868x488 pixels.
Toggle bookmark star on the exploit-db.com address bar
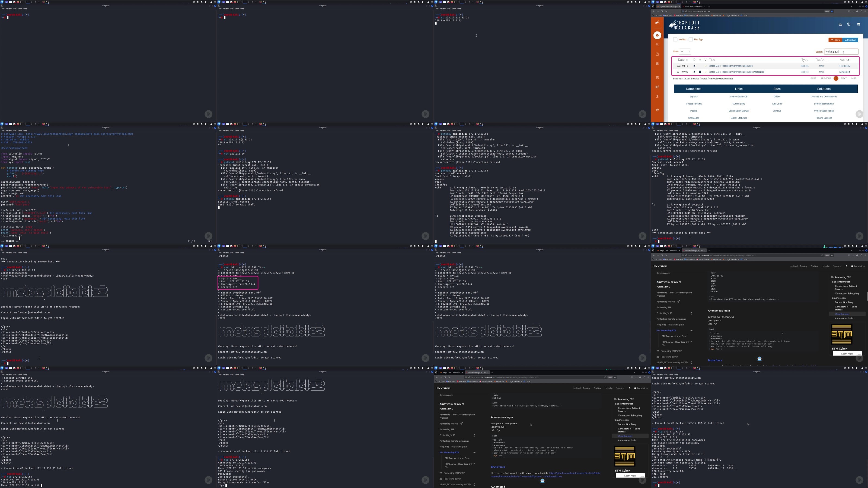[x=832, y=11]
